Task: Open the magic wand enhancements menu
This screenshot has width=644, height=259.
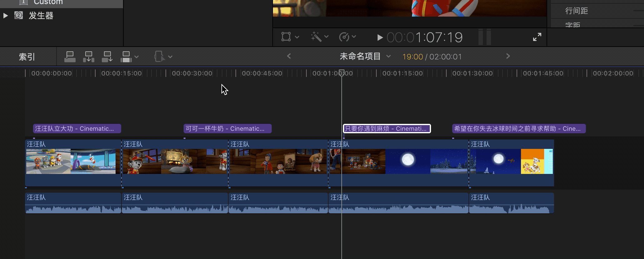Action: point(316,37)
